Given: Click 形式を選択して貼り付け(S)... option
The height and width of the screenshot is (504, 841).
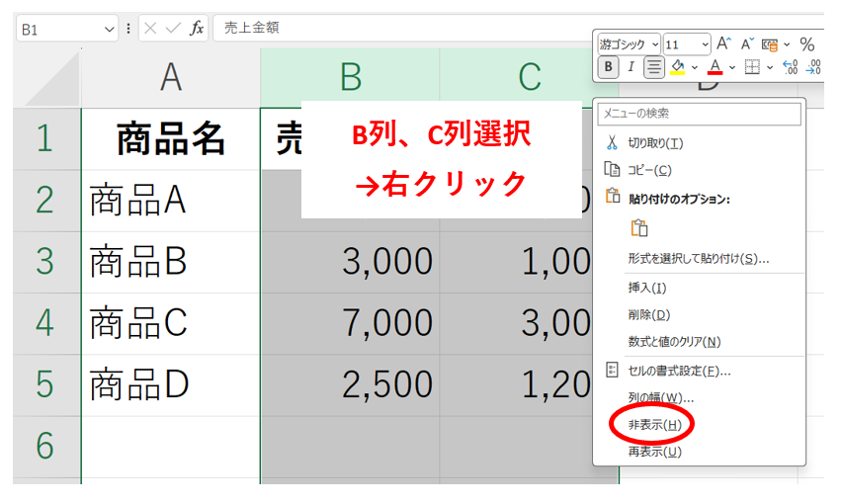Looking at the screenshot, I should pyautogui.click(x=698, y=259).
